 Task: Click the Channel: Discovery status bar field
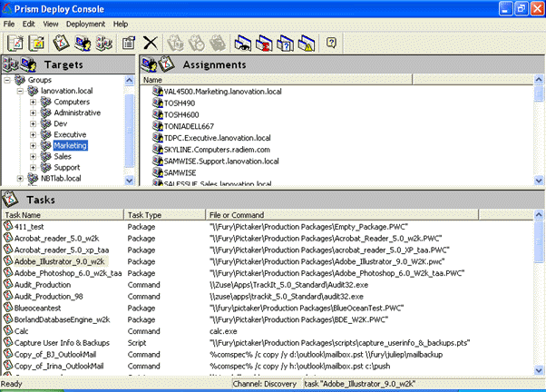tap(267, 384)
